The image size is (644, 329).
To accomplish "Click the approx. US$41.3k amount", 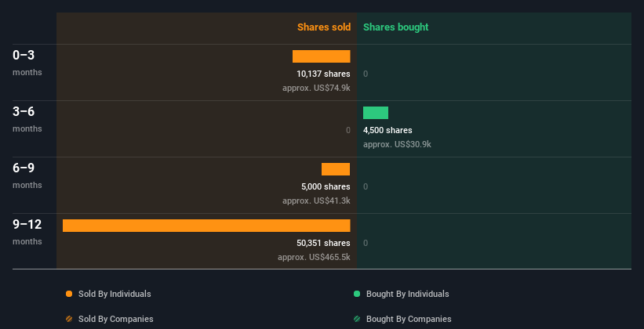I will (x=316, y=201).
